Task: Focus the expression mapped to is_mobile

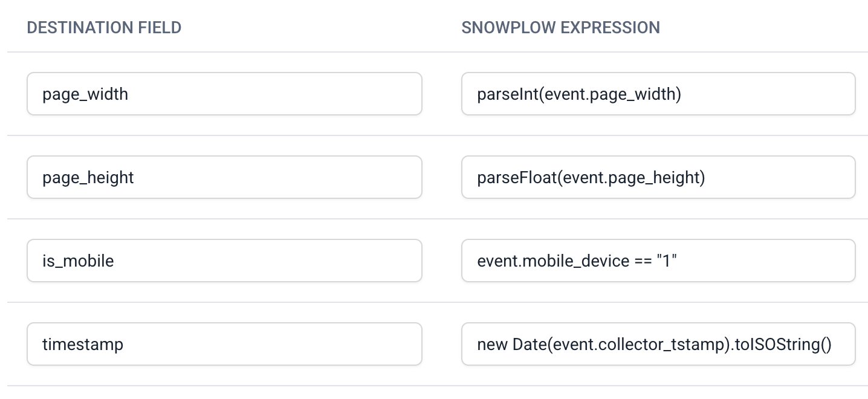Action: [658, 261]
